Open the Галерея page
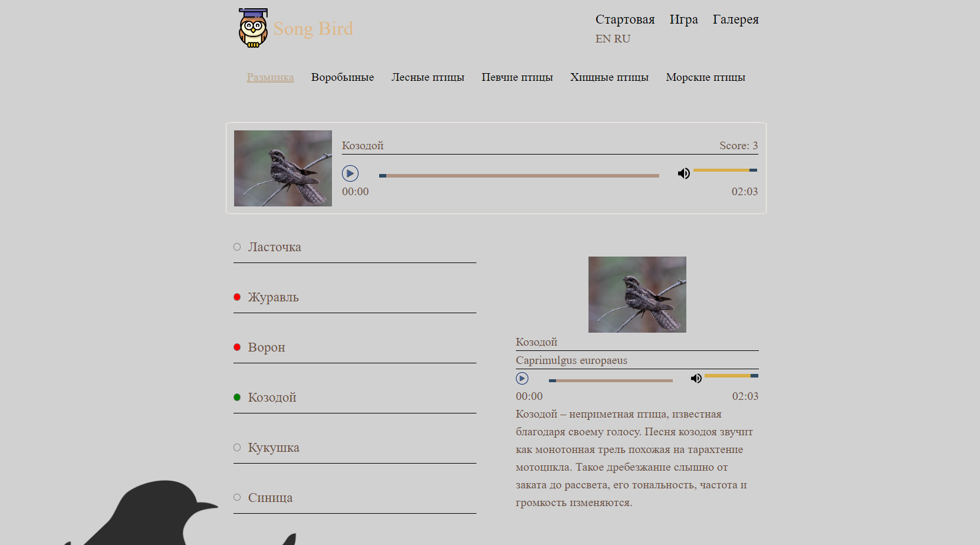Screen dimensions: 980x545 [x=735, y=19]
